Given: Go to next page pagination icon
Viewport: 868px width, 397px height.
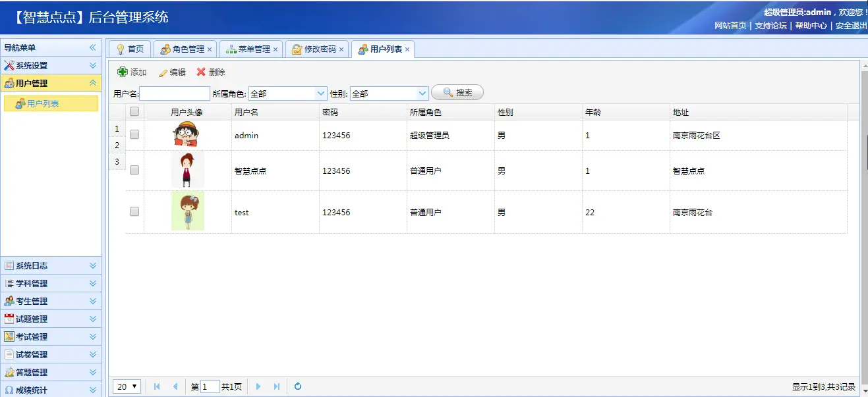Looking at the screenshot, I should pos(258,386).
